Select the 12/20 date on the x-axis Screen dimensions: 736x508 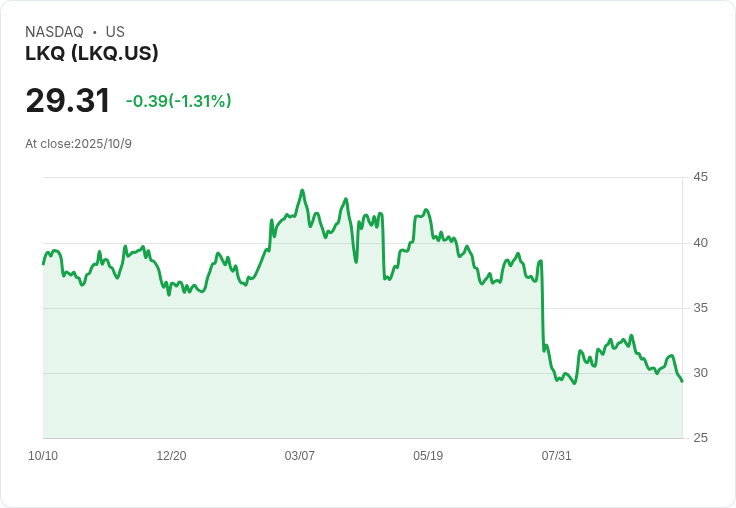point(171,456)
